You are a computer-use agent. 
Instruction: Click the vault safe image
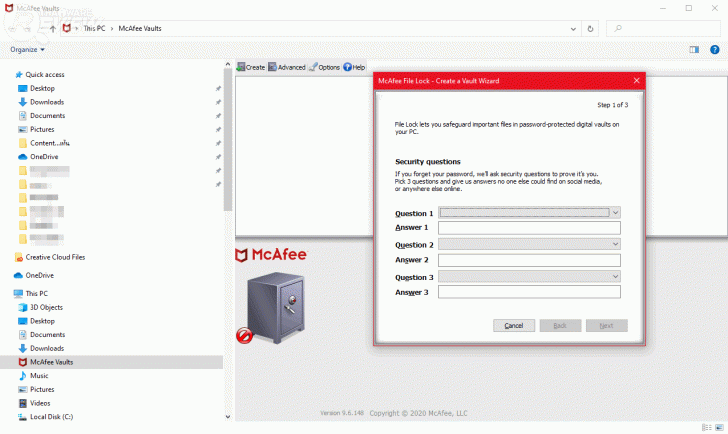coord(276,307)
